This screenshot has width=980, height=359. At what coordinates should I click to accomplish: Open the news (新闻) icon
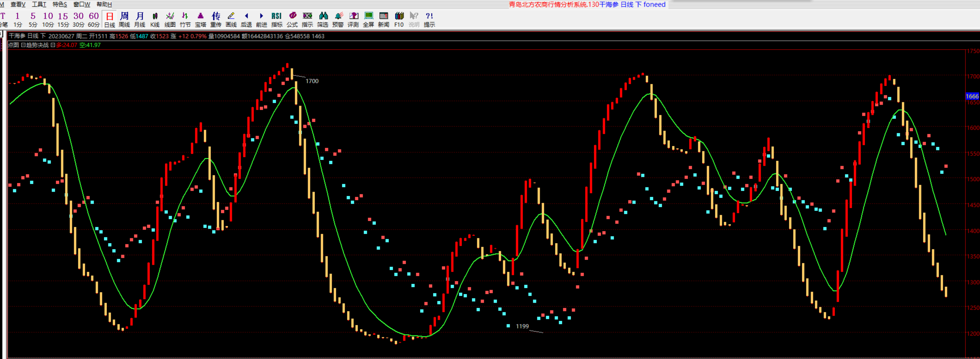pos(383,19)
